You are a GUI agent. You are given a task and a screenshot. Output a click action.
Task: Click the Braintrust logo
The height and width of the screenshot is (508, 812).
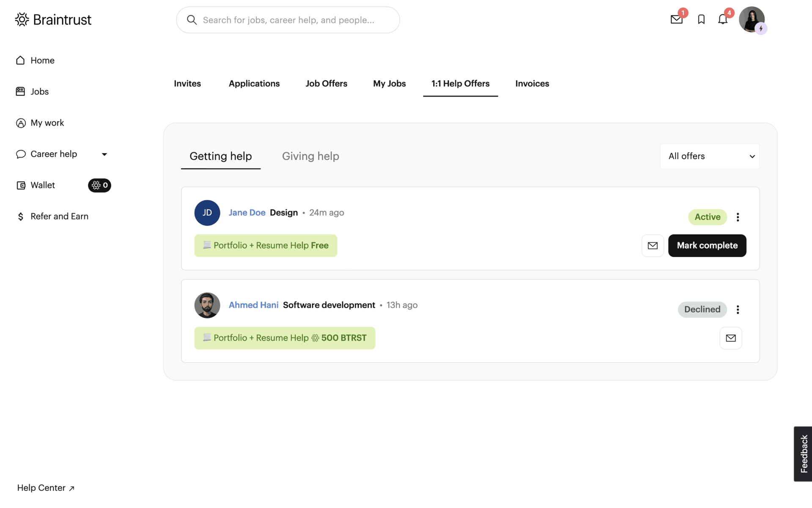point(53,19)
